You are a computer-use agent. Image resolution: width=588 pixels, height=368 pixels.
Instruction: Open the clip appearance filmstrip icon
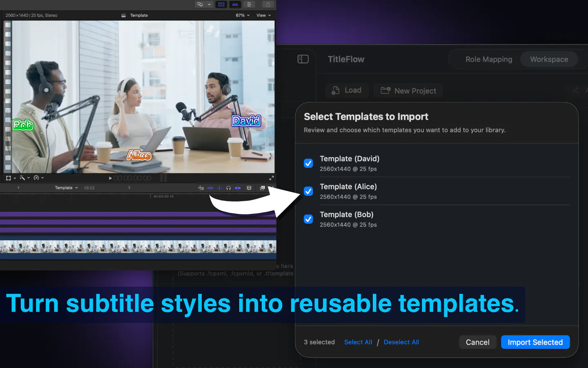pos(249,188)
